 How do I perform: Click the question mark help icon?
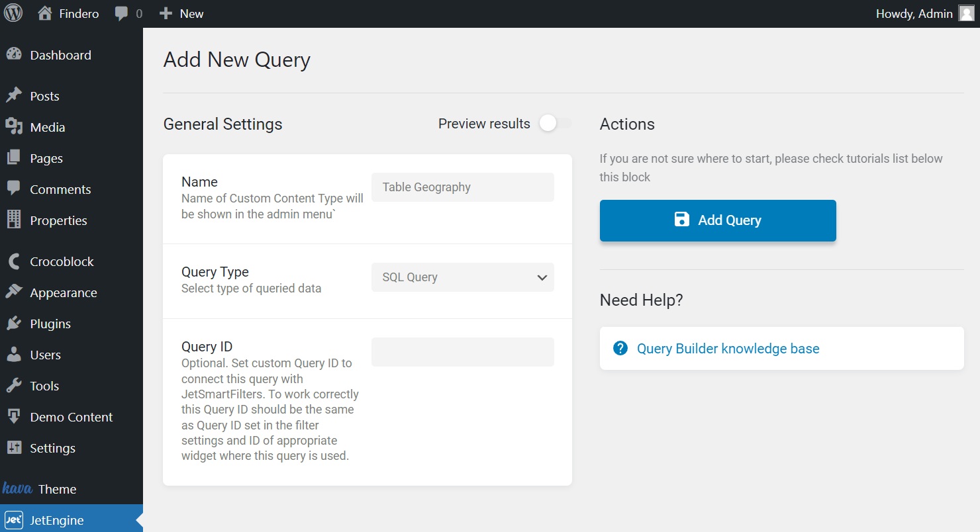(x=620, y=348)
